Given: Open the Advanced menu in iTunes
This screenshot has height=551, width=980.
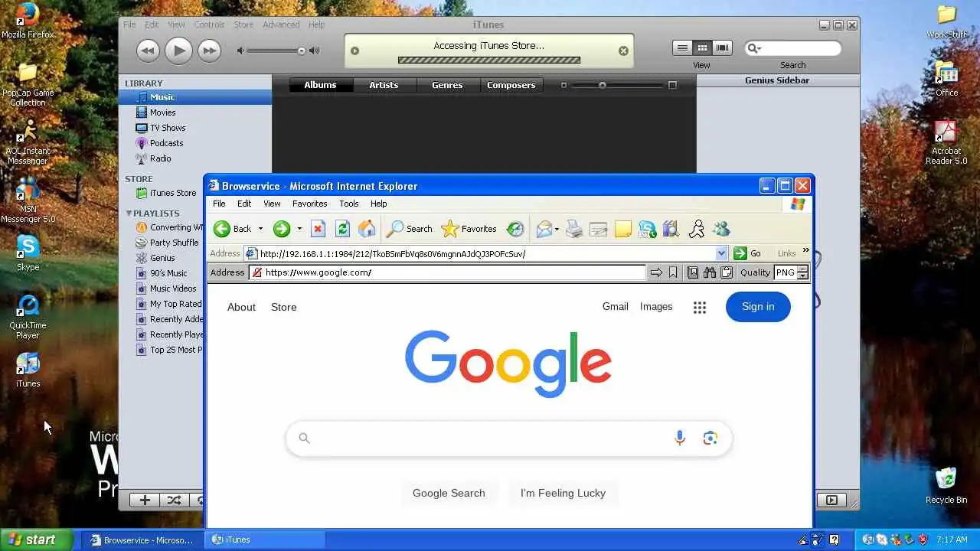Looking at the screenshot, I should click(281, 24).
